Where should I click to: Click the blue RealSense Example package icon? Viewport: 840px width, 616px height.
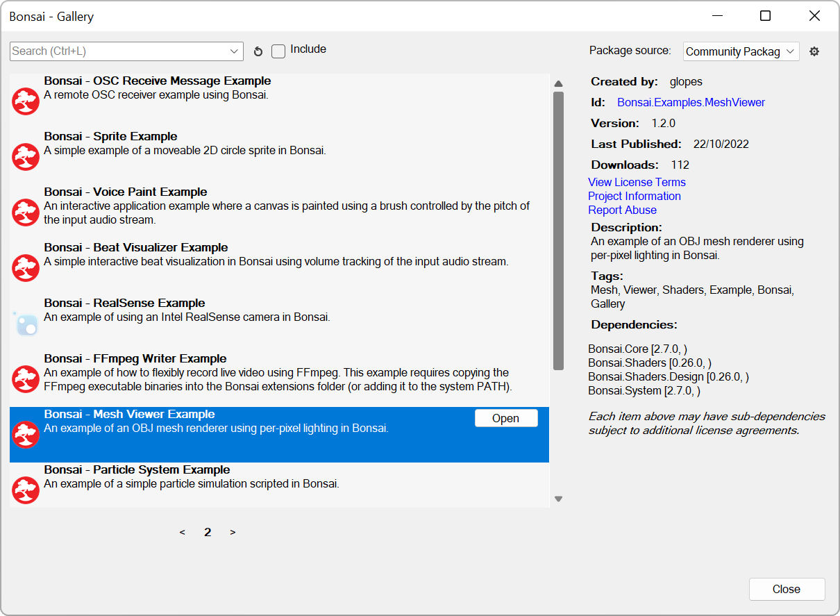(26, 324)
